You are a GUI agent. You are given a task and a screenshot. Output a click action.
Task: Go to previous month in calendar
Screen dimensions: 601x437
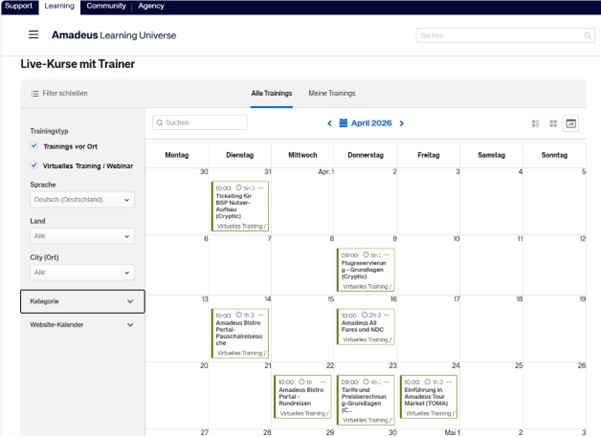point(328,123)
